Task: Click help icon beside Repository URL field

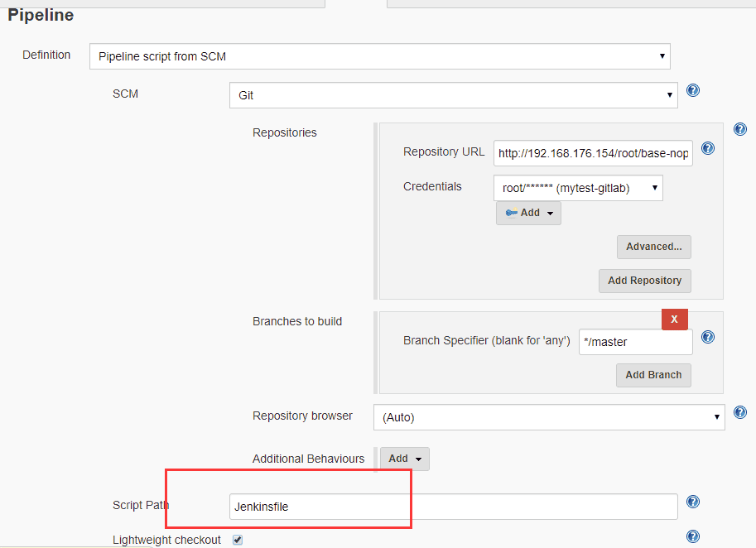Action: pyautogui.click(x=708, y=148)
